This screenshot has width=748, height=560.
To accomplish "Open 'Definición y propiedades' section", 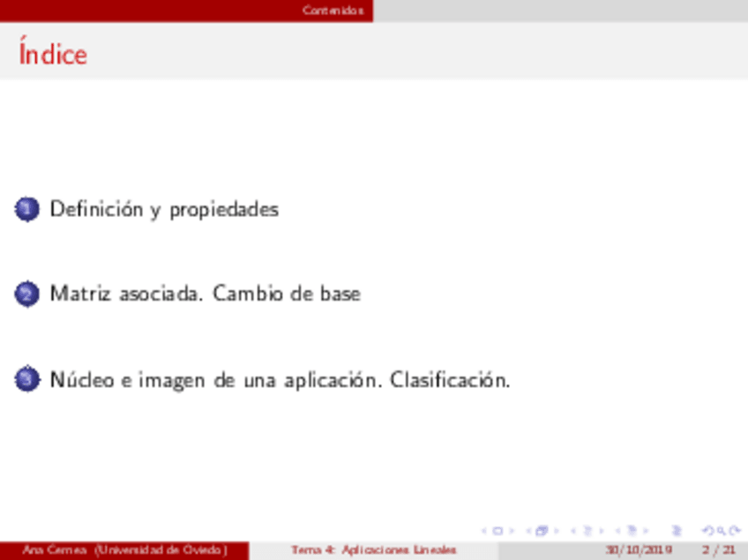I will [x=164, y=210].
